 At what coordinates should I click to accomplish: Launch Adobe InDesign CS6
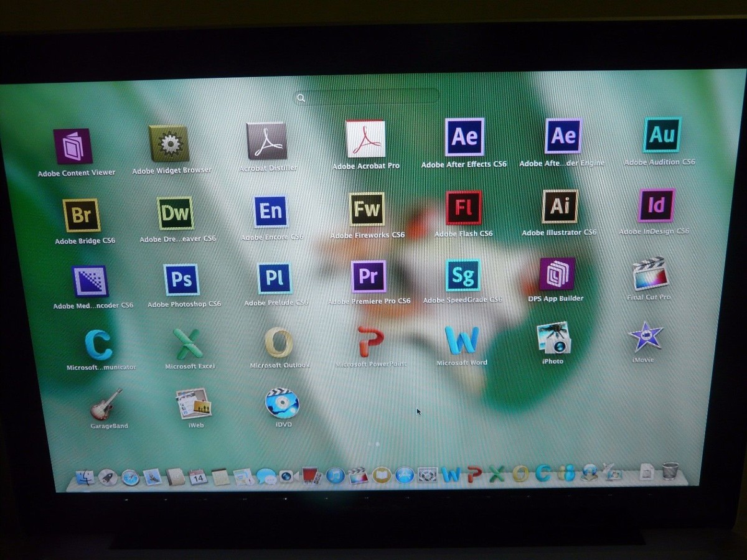click(656, 205)
